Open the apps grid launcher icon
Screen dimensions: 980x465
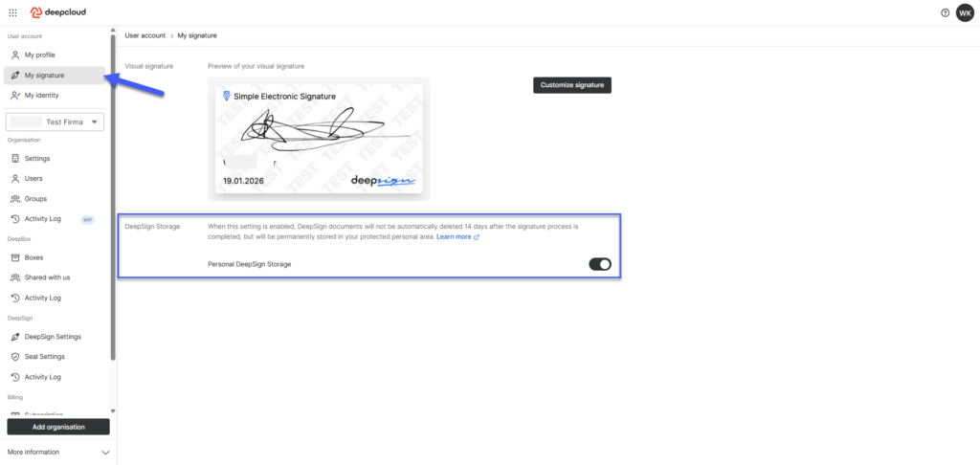12,12
